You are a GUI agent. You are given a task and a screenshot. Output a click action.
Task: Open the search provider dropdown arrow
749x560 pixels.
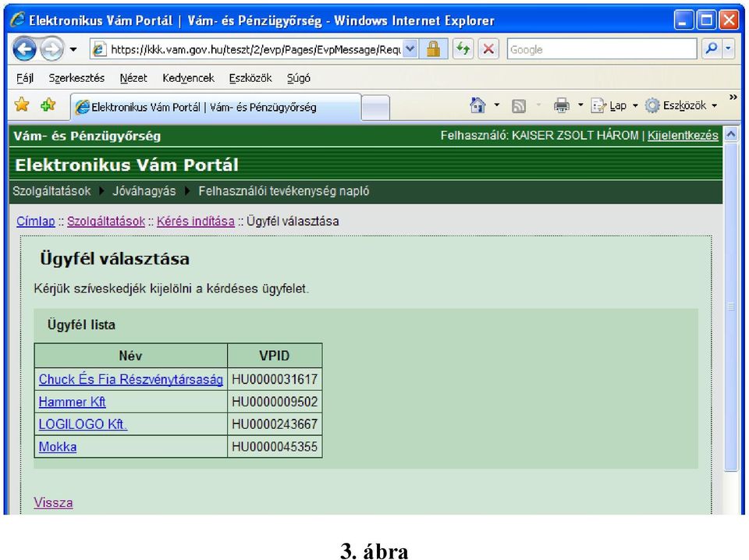pos(728,48)
